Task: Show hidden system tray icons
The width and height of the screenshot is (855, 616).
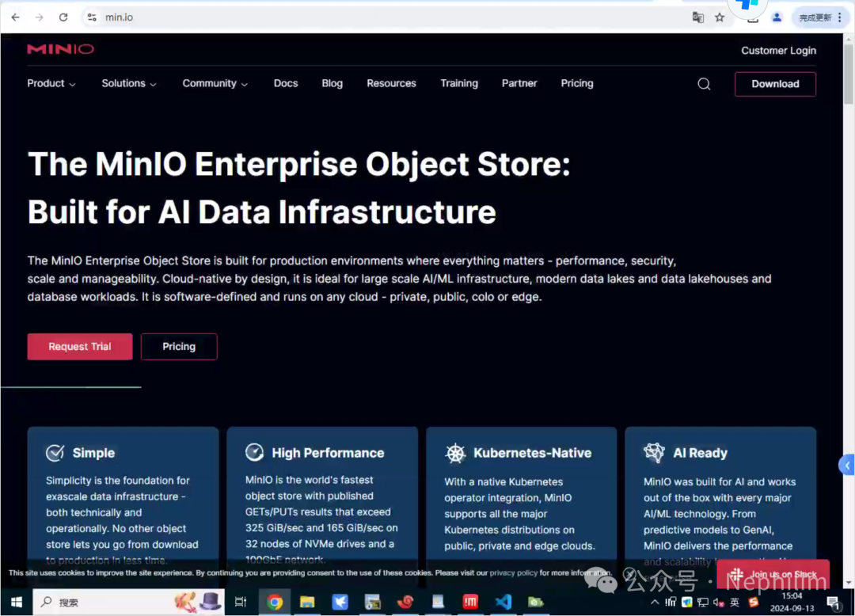Action: pos(655,602)
